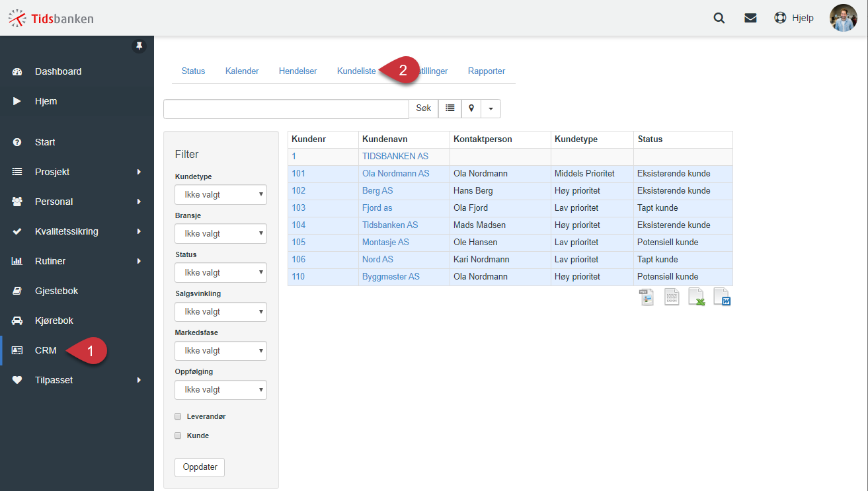Open the user profile avatar
Image resolution: width=868 pixels, height=491 pixels.
pos(844,18)
